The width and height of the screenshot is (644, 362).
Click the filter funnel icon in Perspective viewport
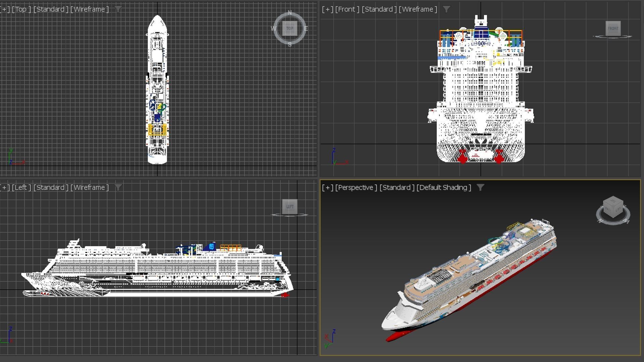(x=480, y=187)
